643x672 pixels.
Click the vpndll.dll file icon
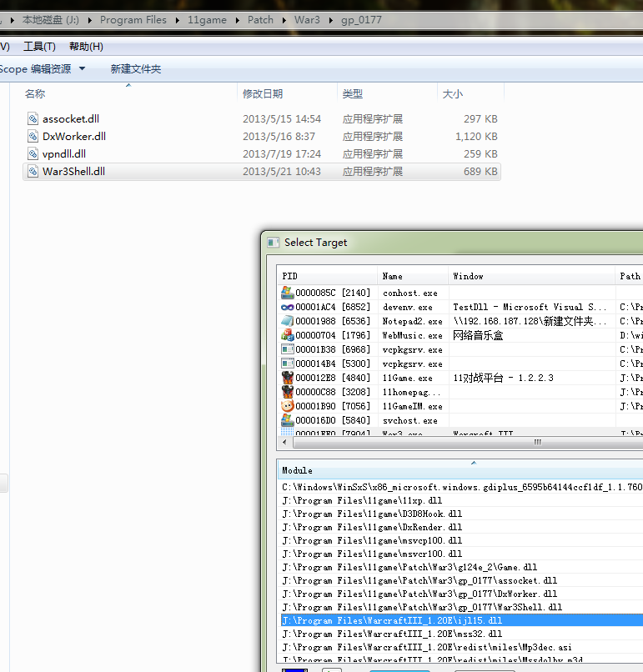[33, 154]
